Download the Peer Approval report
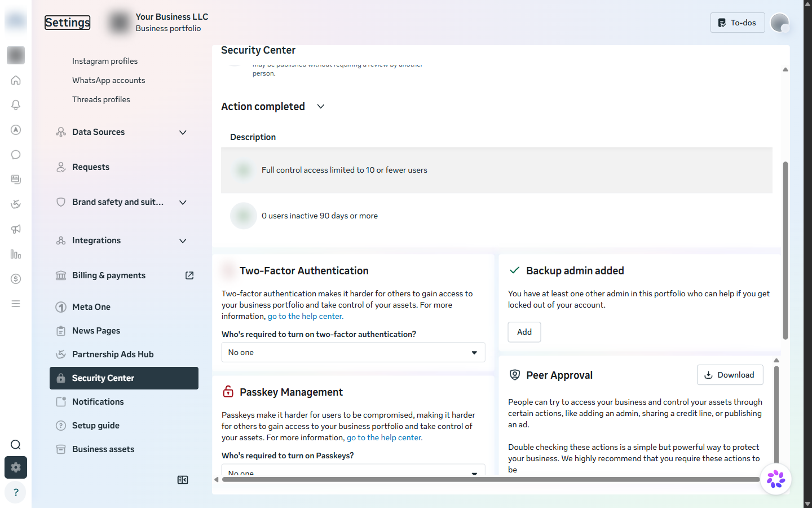 (x=730, y=375)
